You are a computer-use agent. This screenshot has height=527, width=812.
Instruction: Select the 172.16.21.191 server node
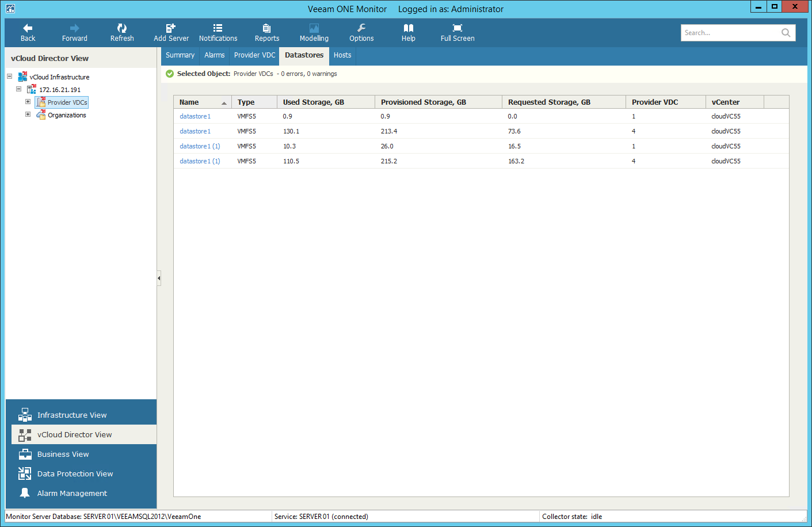60,90
